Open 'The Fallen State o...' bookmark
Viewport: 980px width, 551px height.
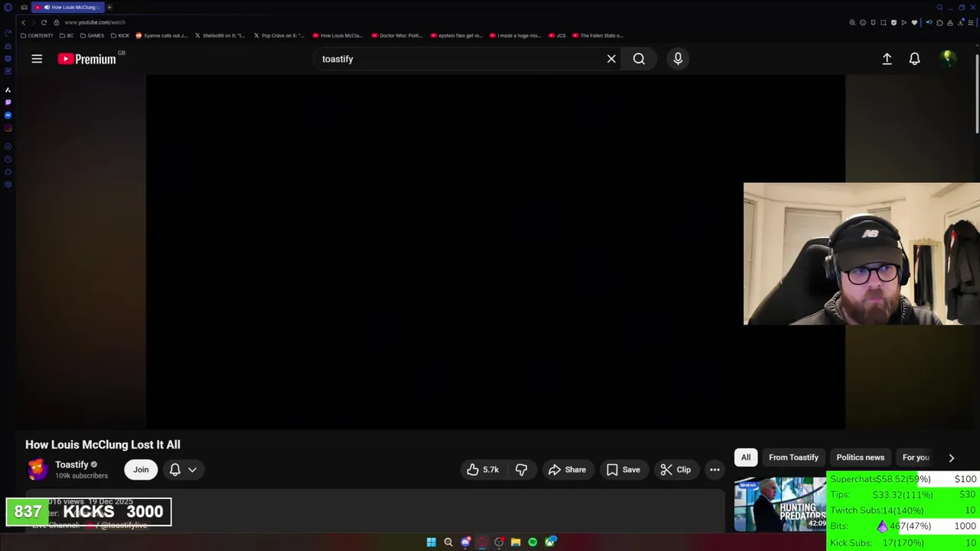tap(597, 35)
